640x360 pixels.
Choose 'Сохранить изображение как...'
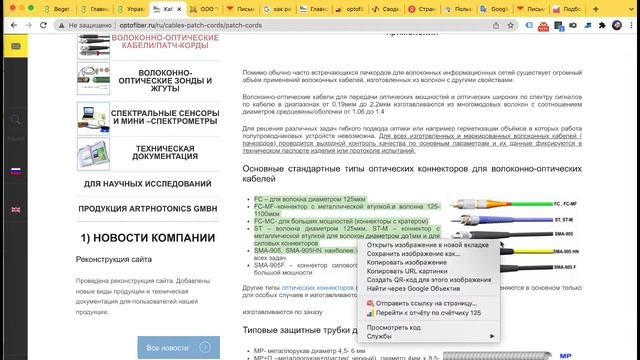tap(428, 253)
